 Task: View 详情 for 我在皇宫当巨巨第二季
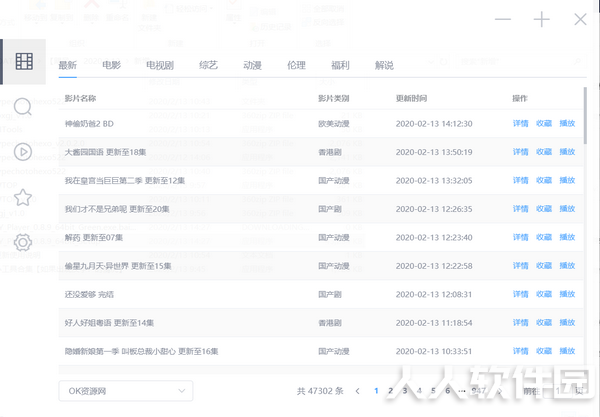[x=521, y=180]
